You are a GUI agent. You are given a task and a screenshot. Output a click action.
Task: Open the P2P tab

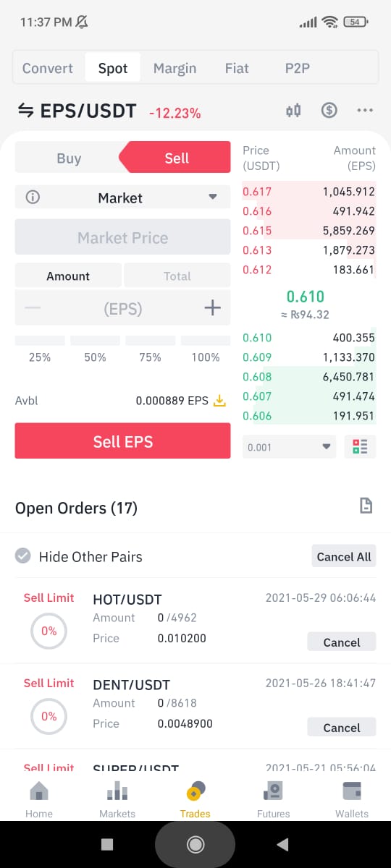click(x=298, y=68)
